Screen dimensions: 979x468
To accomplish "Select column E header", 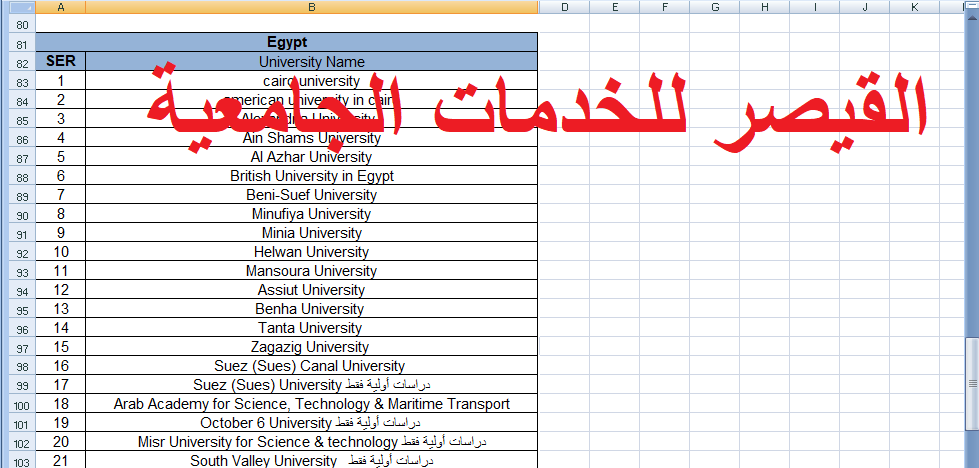I will [x=614, y=7].
